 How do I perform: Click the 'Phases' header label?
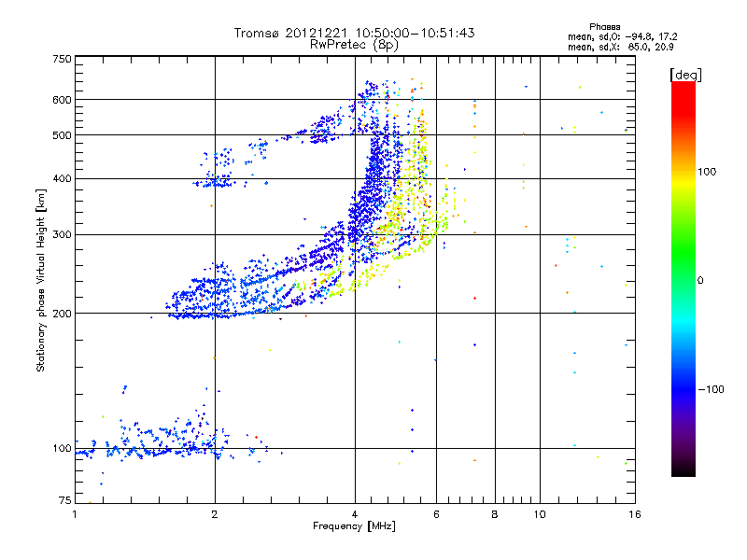pos(604,27)
